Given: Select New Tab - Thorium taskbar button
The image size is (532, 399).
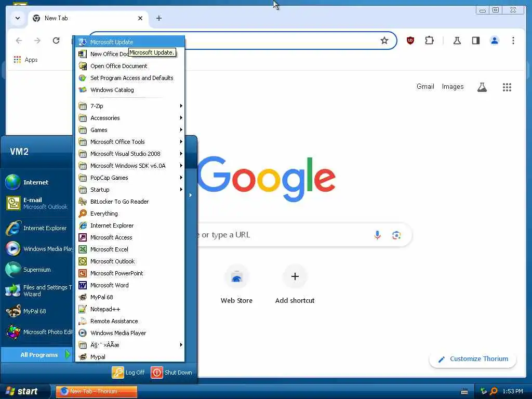Looking at the screenshot, I should coord(96,391).
